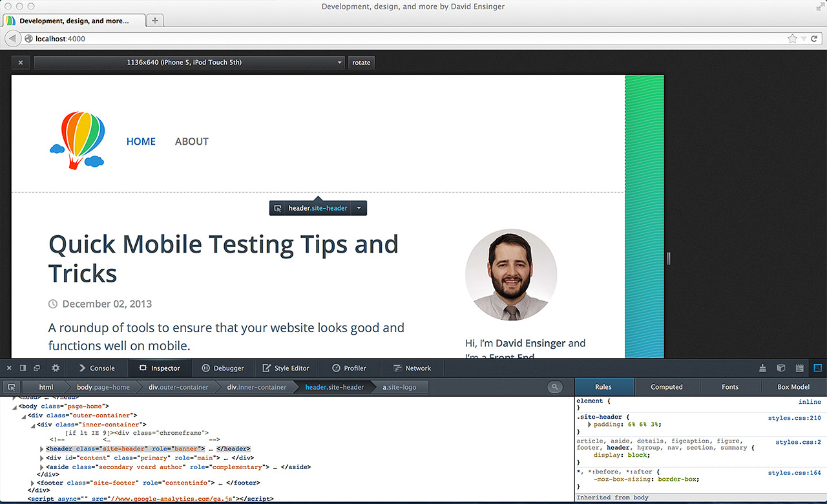Open a new tab with plus button

point(155,21)
